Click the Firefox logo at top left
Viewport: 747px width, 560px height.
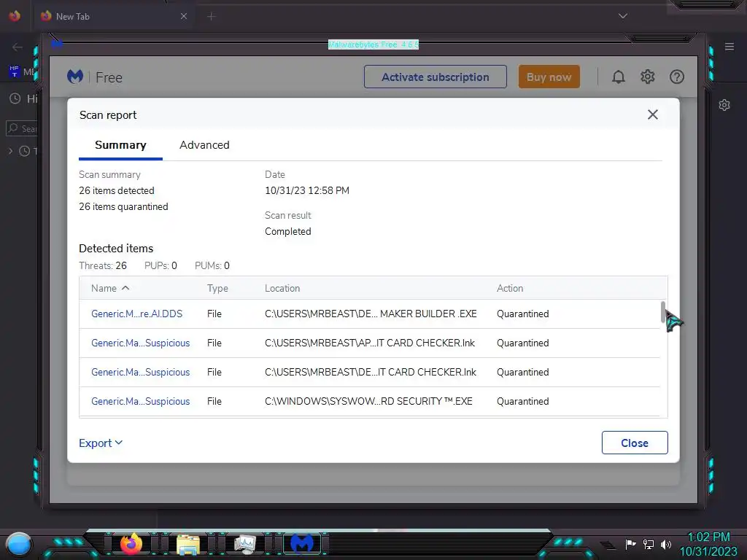click(15, 16)
